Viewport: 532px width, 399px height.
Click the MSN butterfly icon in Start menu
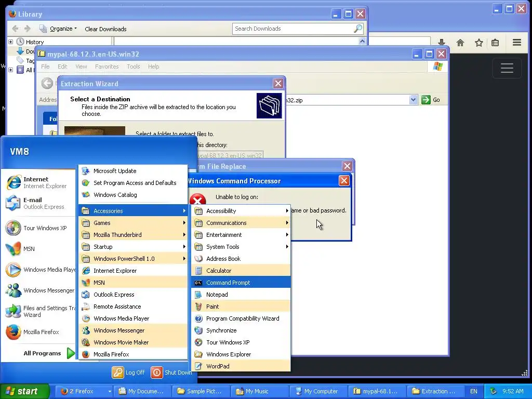[14, 249]
